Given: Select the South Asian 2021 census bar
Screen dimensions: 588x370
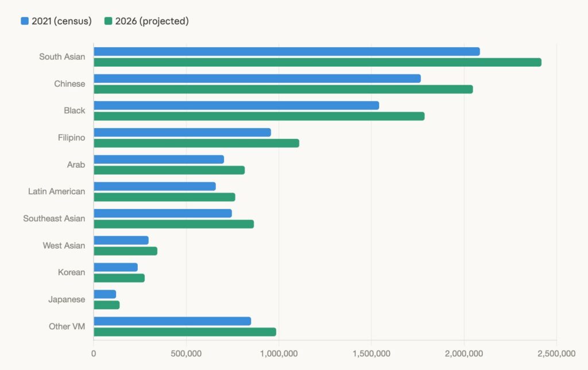Looking at the screenshot, I should (286, 52).
